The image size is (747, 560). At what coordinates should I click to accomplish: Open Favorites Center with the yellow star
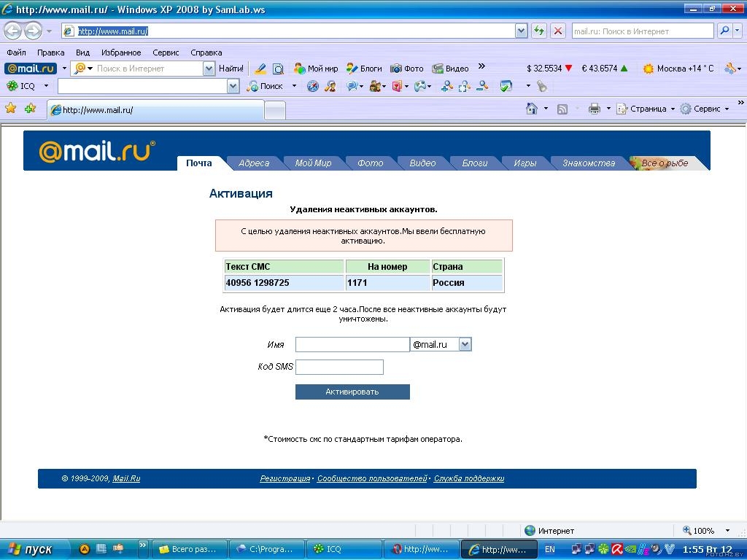pos(10,109)
